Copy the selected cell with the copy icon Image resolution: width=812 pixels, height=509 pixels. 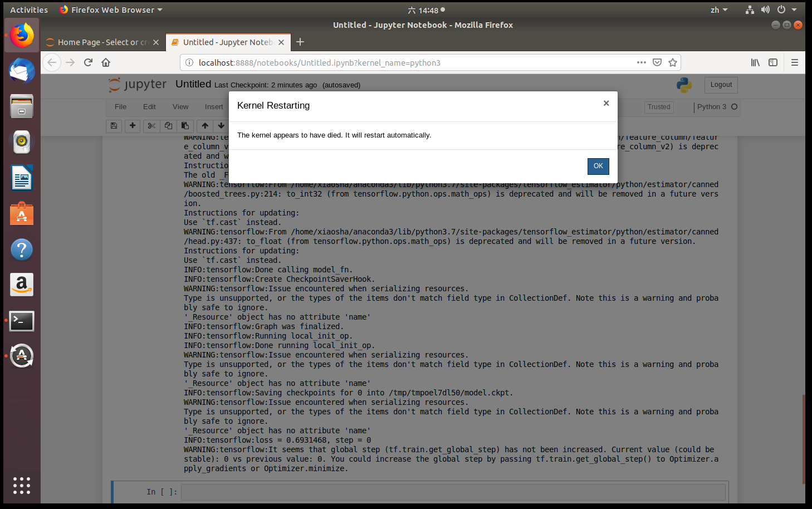tap(168, 126)
